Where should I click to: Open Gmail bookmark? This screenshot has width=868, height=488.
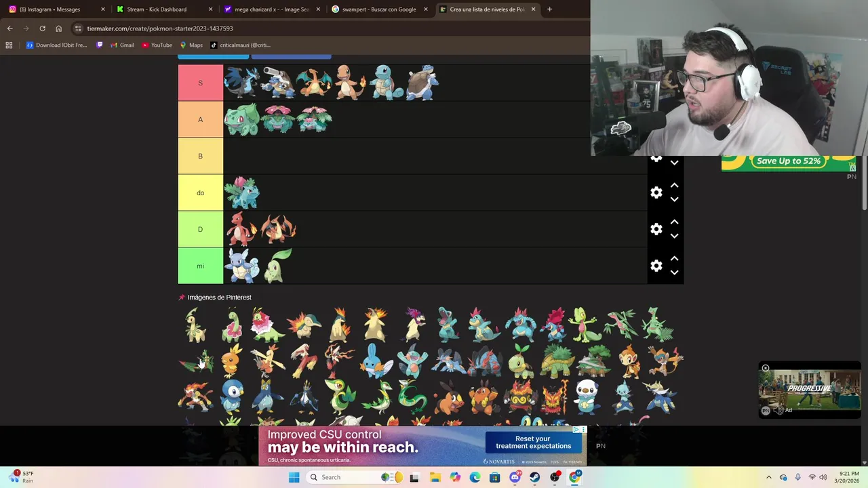coord(121,45)
